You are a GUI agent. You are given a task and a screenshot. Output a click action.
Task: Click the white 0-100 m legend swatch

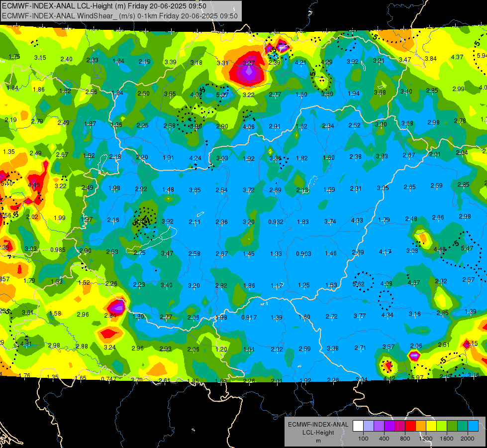358,426
